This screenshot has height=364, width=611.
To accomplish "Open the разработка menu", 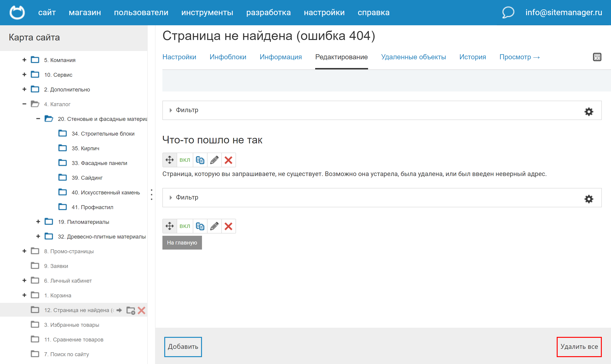I will tap(268, 12).
